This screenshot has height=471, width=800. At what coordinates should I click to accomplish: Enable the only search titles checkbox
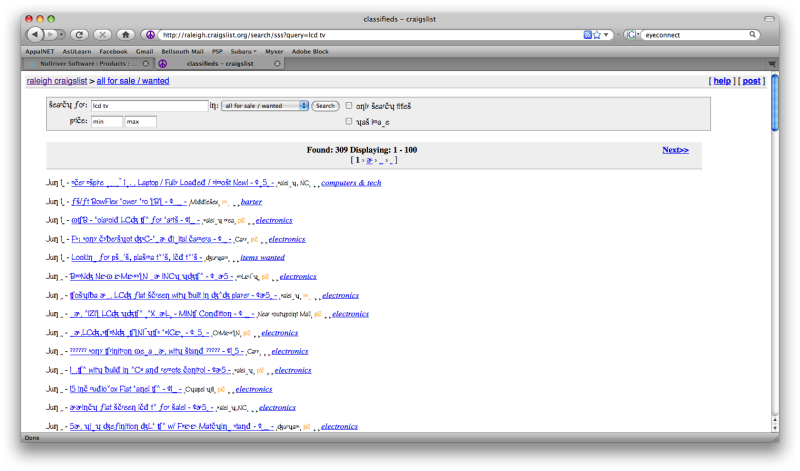pos(349,106)
